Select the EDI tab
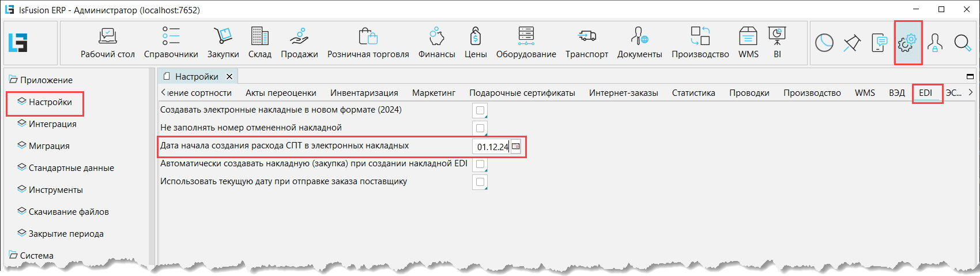This screenshot has height=276, width=980. point(925,93)
